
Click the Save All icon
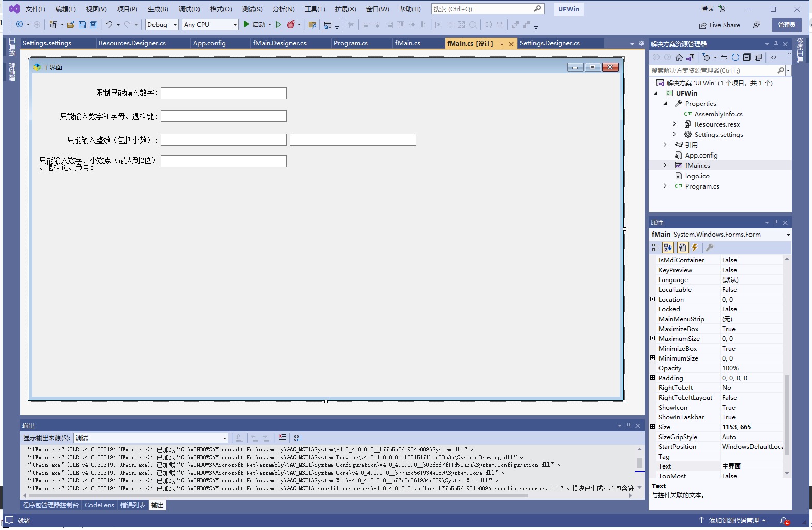[x=94, y=24]
